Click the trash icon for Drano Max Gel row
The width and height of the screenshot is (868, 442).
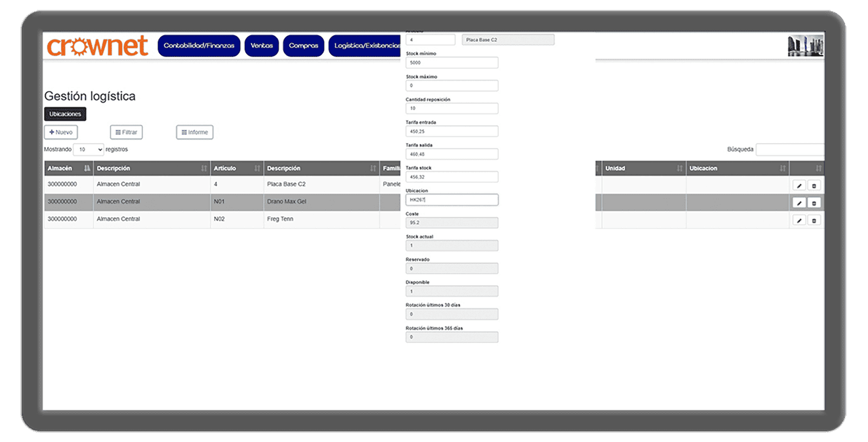pos(814,203)
